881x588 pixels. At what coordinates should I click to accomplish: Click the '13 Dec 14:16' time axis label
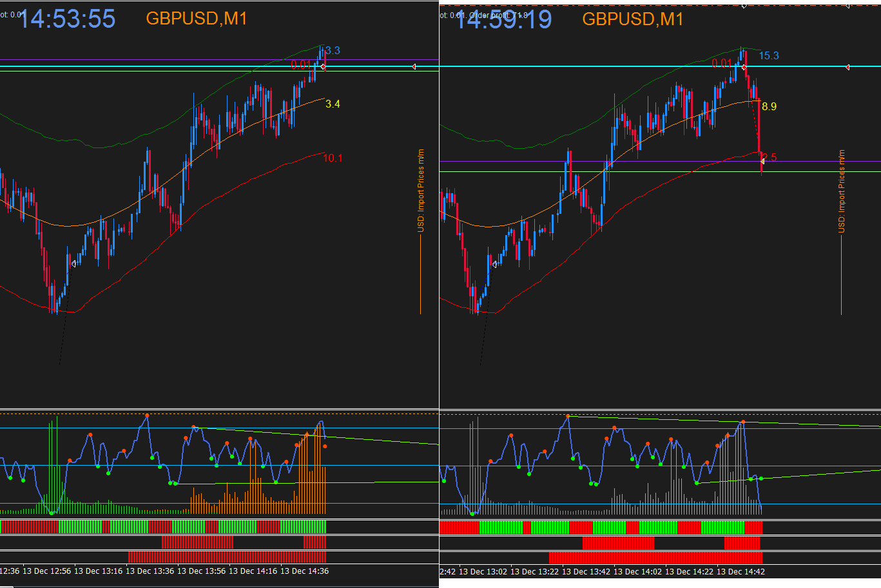[x=253, y=571]
